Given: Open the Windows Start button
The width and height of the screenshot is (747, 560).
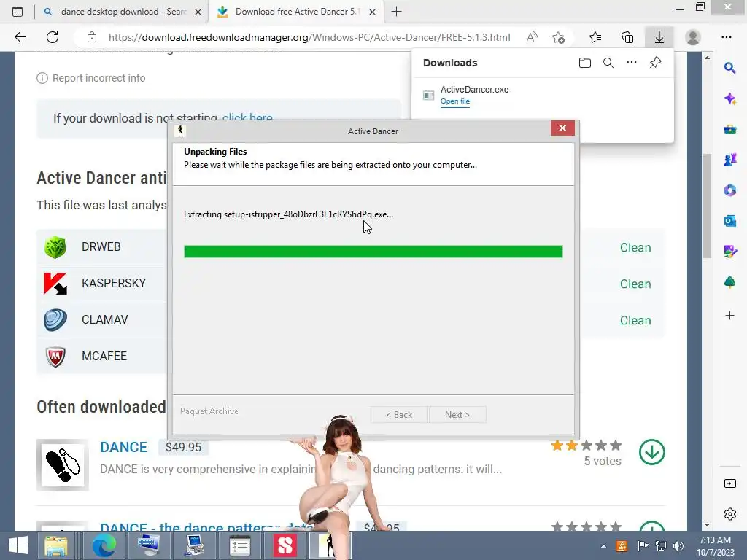Looking at the screenshot, I should tap(18, 545).
